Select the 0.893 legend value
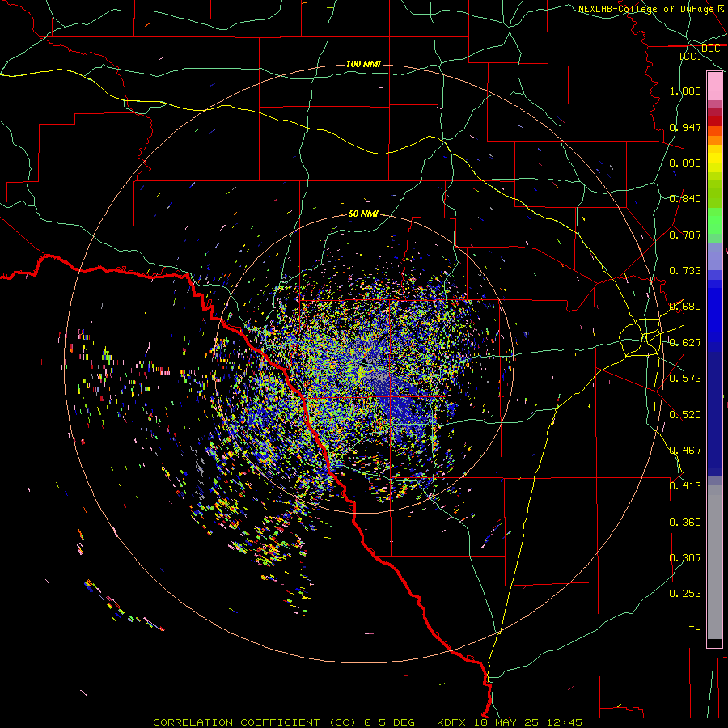Viewport: 728px width, 728px height. click(685, 163)
